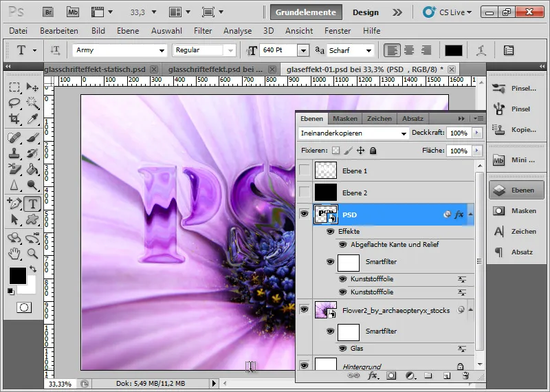Select the Grundelemente workspace
Viewport: 550px width, 392px height.
point(306,12)
